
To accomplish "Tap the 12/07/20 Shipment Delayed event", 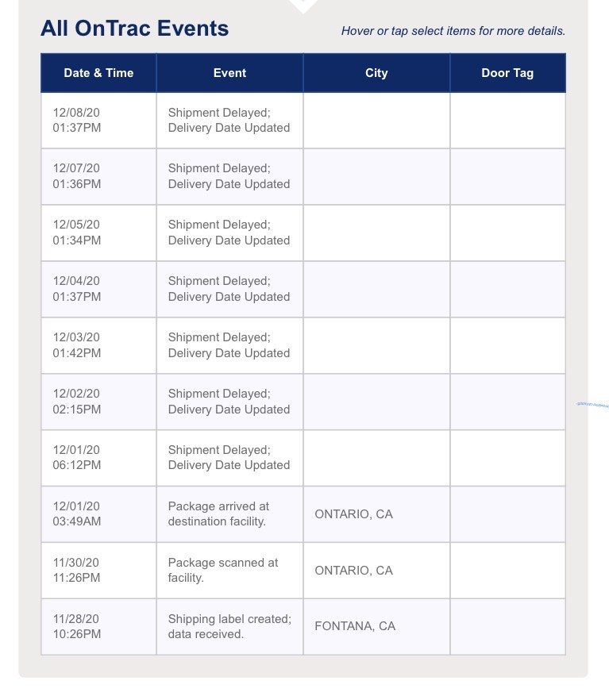I will 229,177.
